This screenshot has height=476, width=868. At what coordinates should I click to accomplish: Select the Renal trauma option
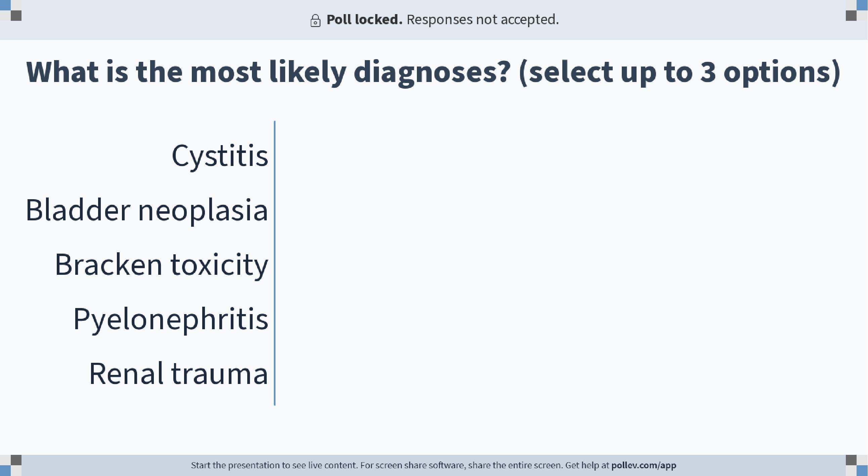coord(179,374)
